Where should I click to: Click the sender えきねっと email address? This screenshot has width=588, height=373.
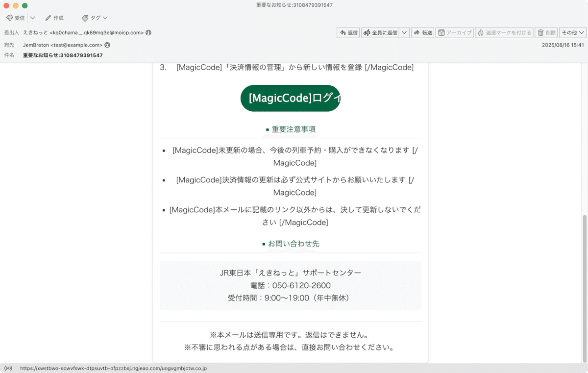(83, 33)
